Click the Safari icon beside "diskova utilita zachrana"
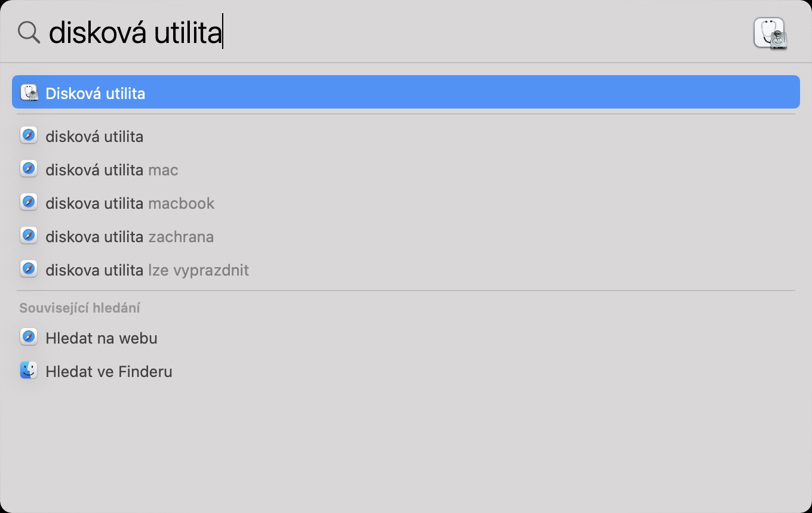 (29, 236)
